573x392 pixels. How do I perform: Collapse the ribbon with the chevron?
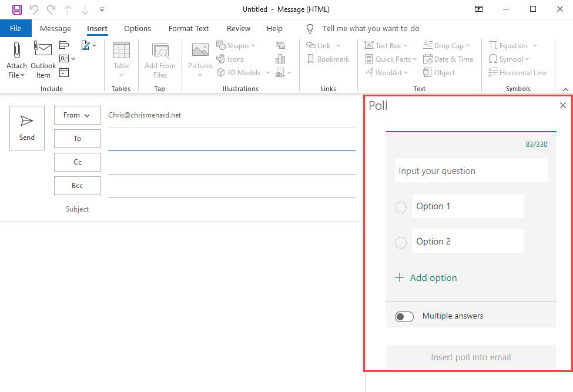[565, 89]
